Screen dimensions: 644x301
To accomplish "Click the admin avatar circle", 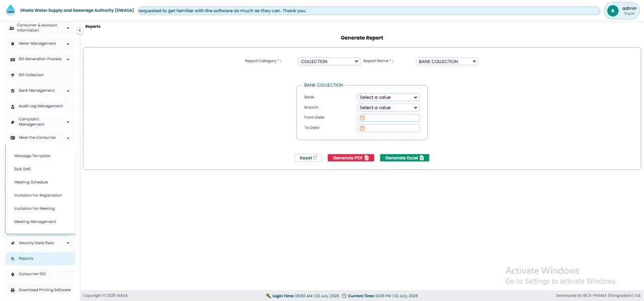I will [x=613, y=11].
